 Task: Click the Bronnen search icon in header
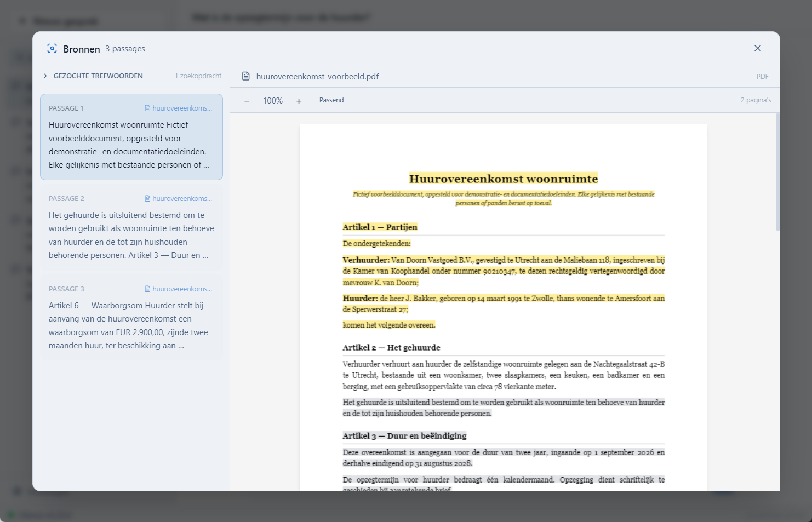pos(52,48)
